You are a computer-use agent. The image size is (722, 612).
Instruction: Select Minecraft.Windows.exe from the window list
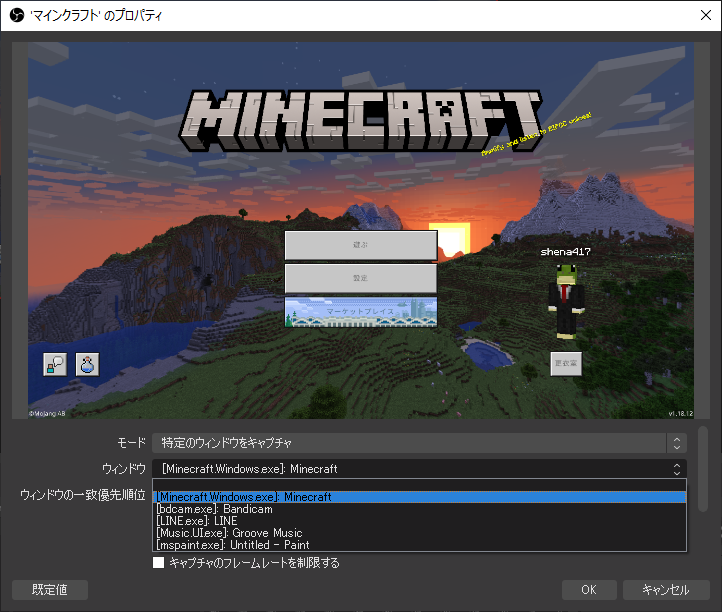point(420,497)
